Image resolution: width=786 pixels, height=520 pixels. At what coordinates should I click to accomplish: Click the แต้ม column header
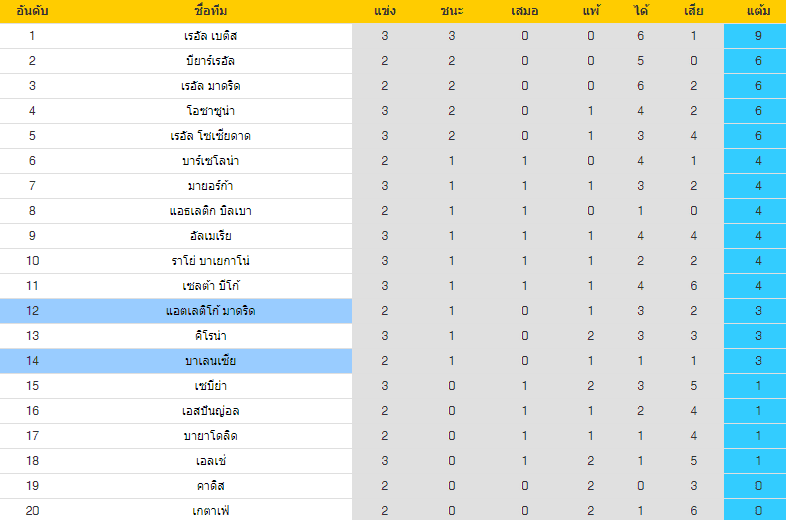click(x=758, y=11)
